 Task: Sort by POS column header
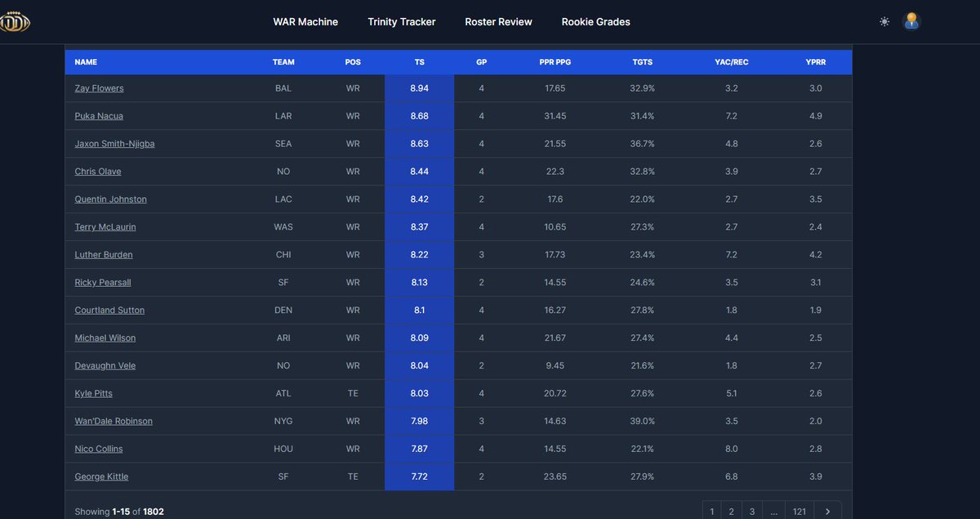353,62
